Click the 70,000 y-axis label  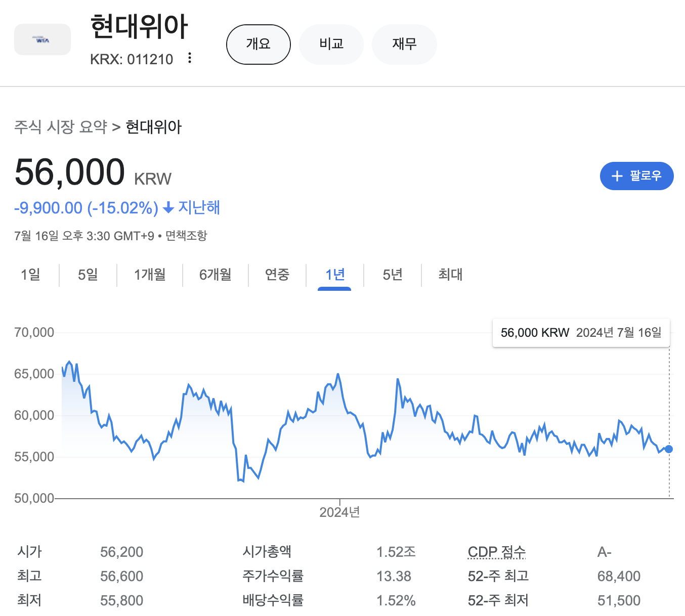pos(34,332)
